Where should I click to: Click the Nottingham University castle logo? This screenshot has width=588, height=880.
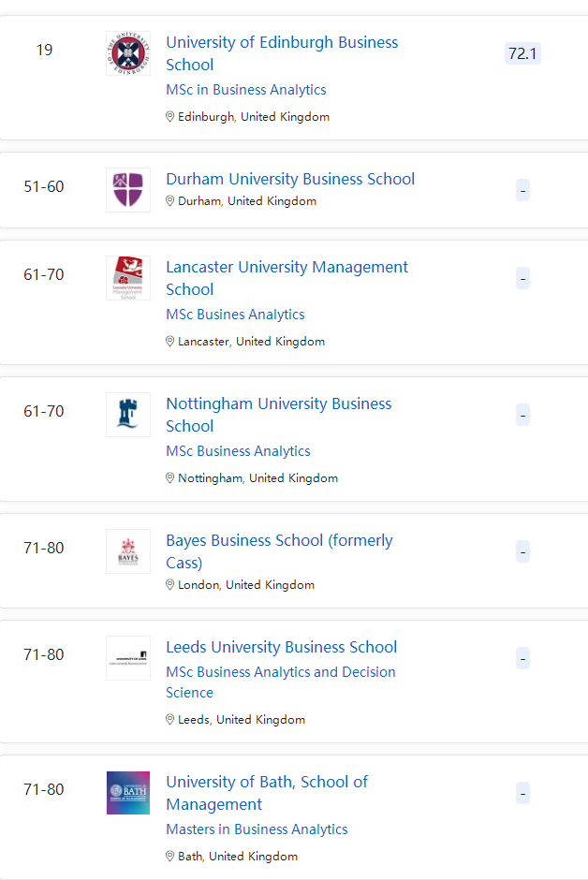click(128, 415)
